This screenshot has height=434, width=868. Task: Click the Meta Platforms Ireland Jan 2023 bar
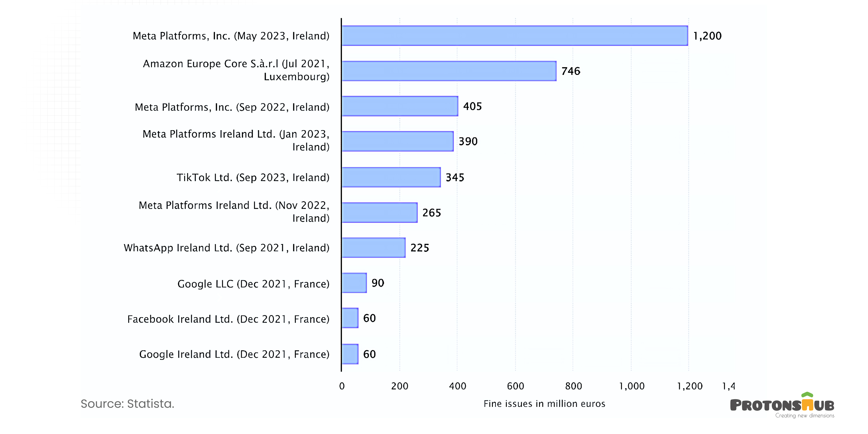click(x=398, y=141)
